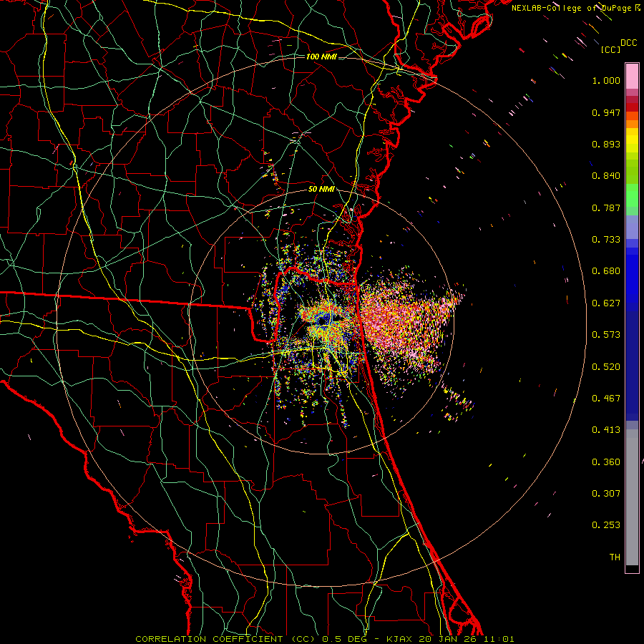This screenshot has width=644, height=644.
Task: Click the 1.000 value on the color scale
Action: (x=606, y=80)
